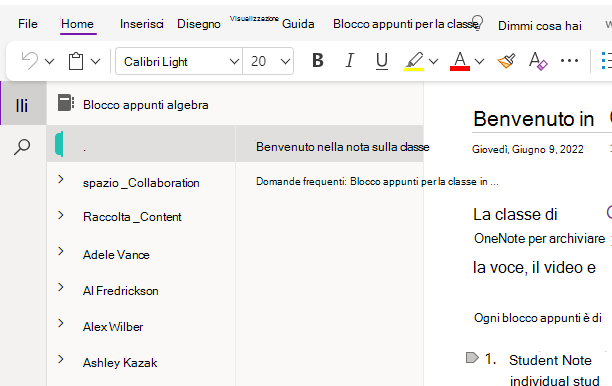Screen dimensions: 612x386
Task: Toggle the notebook navigation pane icon
Action: (x=22, y=105)
